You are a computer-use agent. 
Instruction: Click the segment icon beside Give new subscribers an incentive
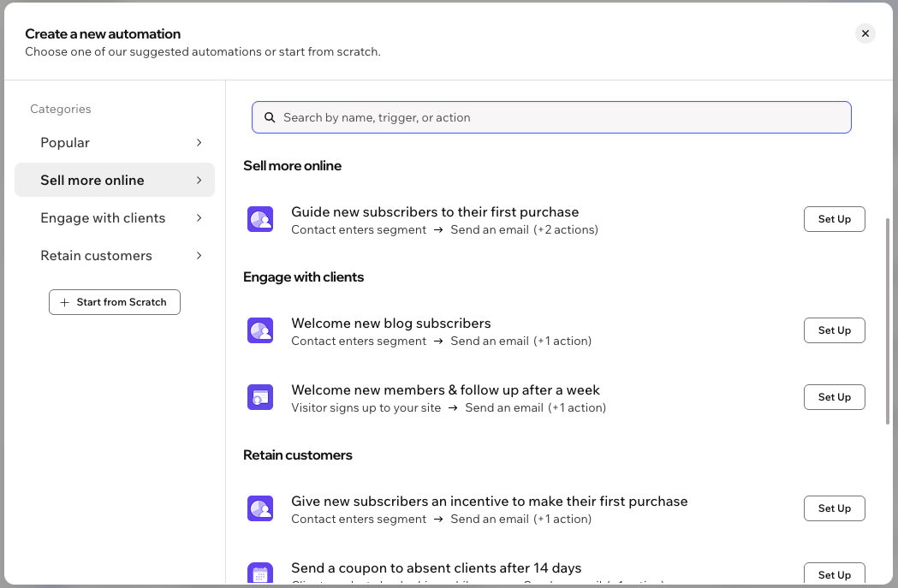pos(260,508)
